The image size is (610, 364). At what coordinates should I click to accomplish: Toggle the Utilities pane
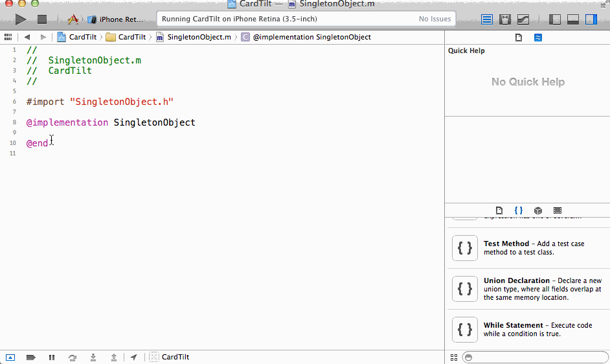point(591,19)
